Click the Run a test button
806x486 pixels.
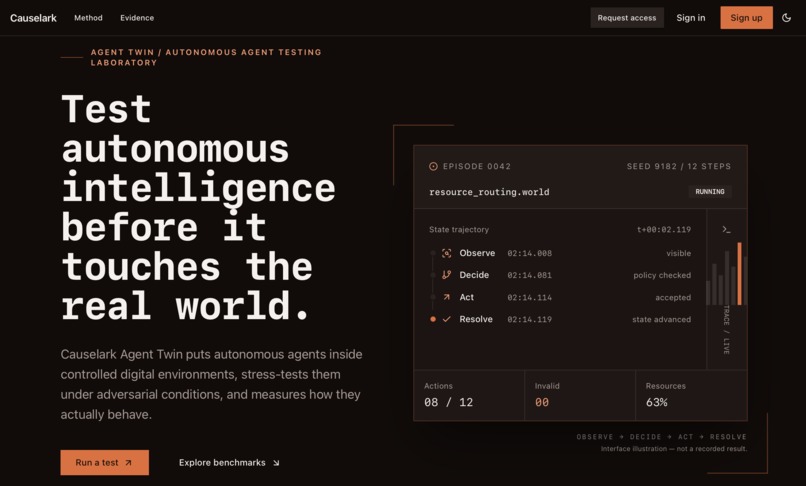104,462
